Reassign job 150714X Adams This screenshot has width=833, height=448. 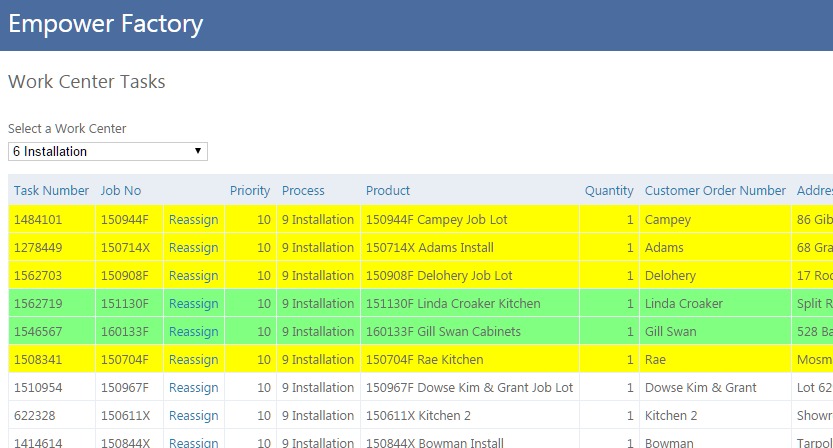pos(193,248)
